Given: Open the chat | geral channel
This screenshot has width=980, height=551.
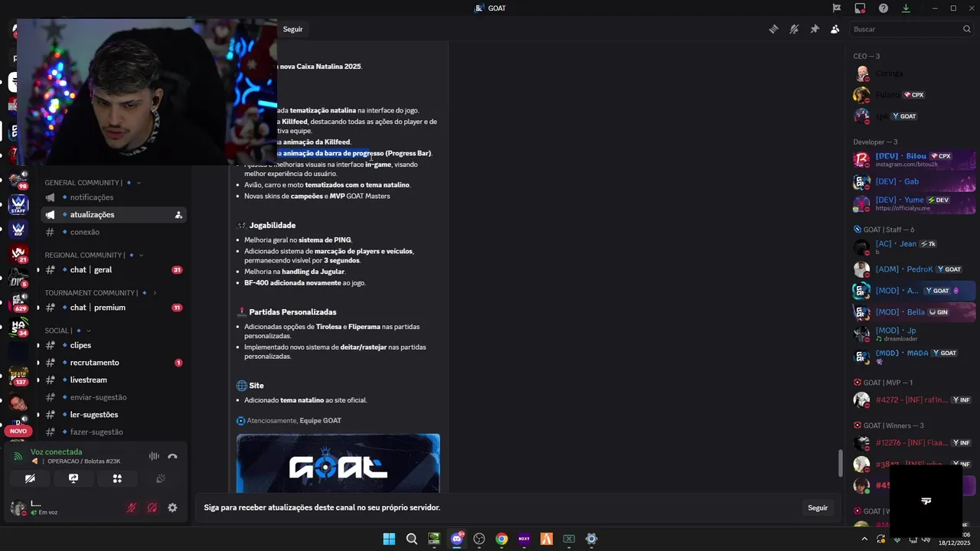Looking at the screenshot, I should coord(114,269).
